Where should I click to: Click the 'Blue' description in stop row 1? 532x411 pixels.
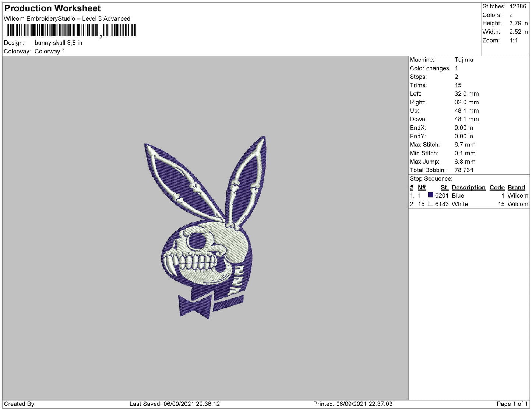458,195
